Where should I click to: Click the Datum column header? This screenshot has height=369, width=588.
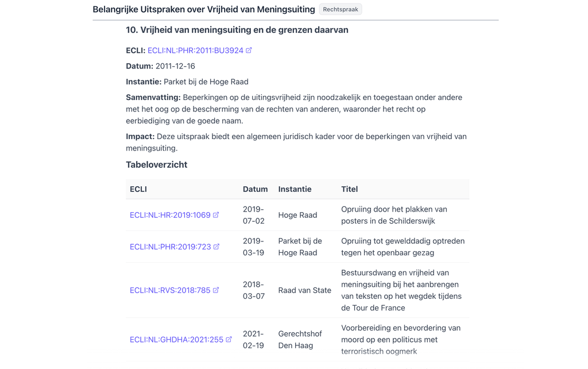pyautogui.click(x=255, y=189)
